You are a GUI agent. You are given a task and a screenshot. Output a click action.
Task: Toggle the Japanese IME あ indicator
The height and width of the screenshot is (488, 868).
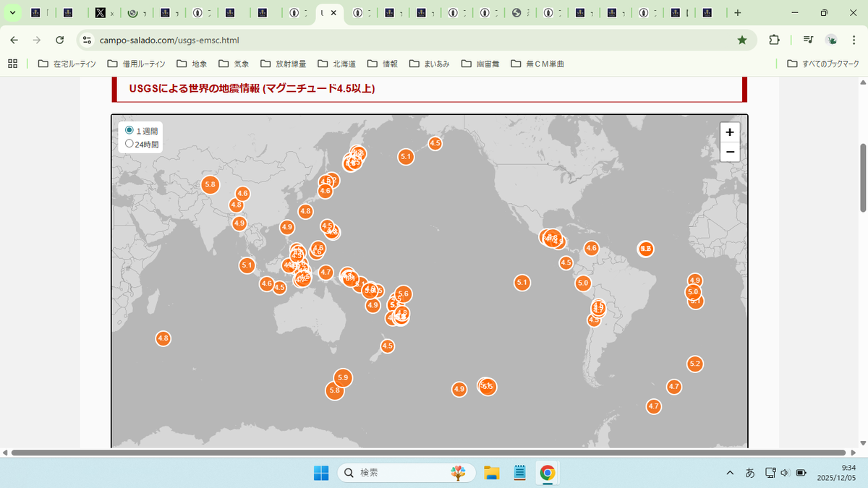click(750, 473)
